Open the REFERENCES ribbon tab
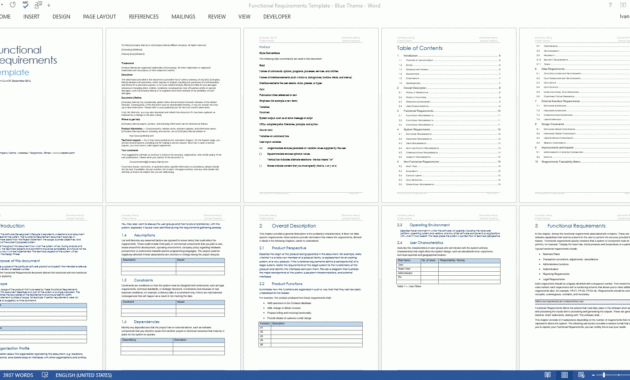Image resolution: width=630 pixels, height=380 pixels. [x=143, y=16]
